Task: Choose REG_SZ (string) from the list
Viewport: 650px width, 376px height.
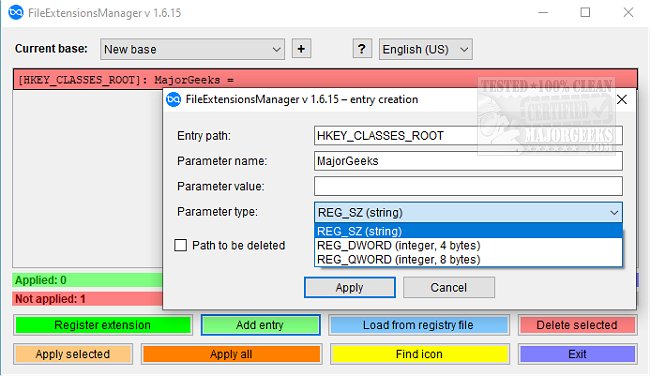Action: click(x=468, y=231)
